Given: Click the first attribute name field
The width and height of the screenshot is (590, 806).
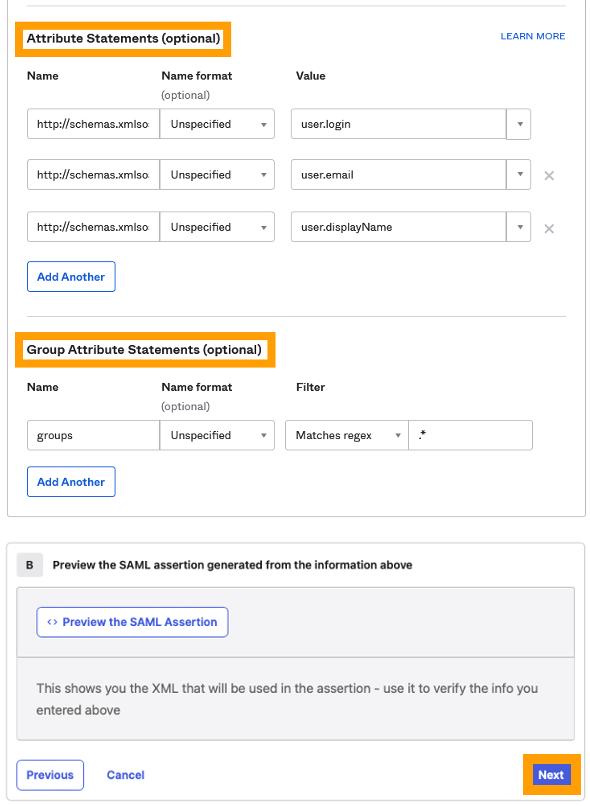Looking at the screenshot, I should [93, 124].
